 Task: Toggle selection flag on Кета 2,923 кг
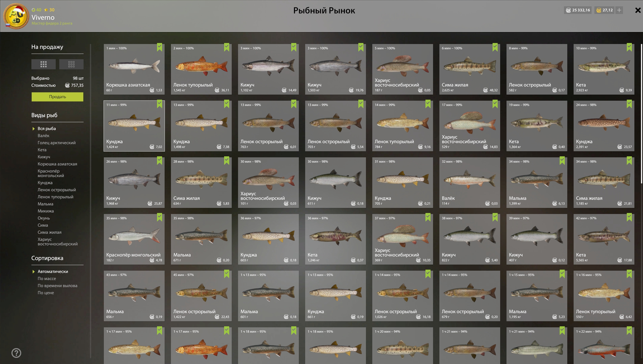tap(629, 47)
